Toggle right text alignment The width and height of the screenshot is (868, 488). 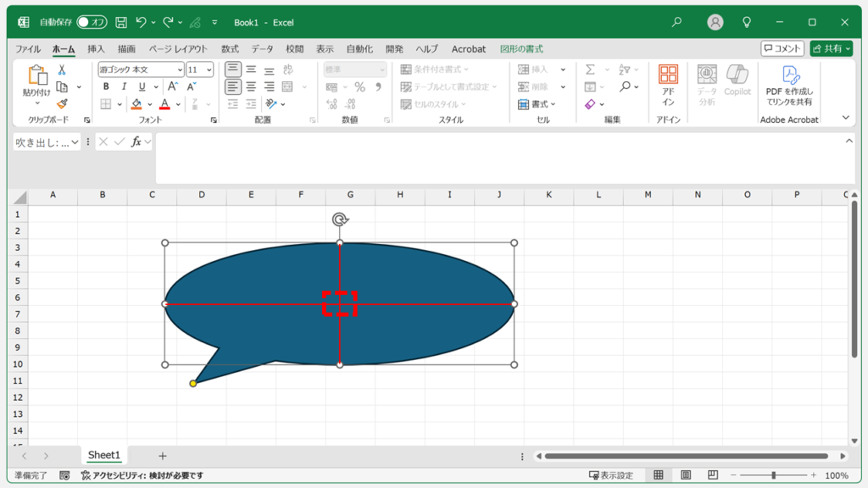pos(269,87)
